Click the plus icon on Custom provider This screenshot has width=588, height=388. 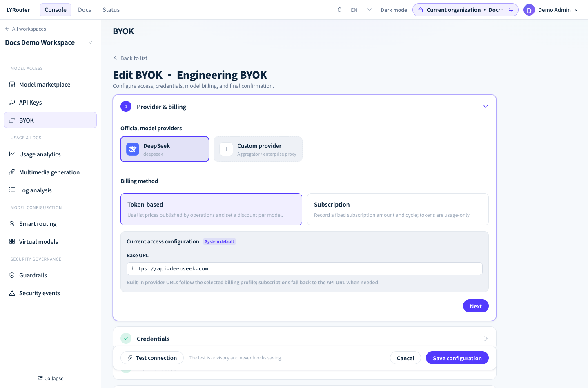click(226, 149)
